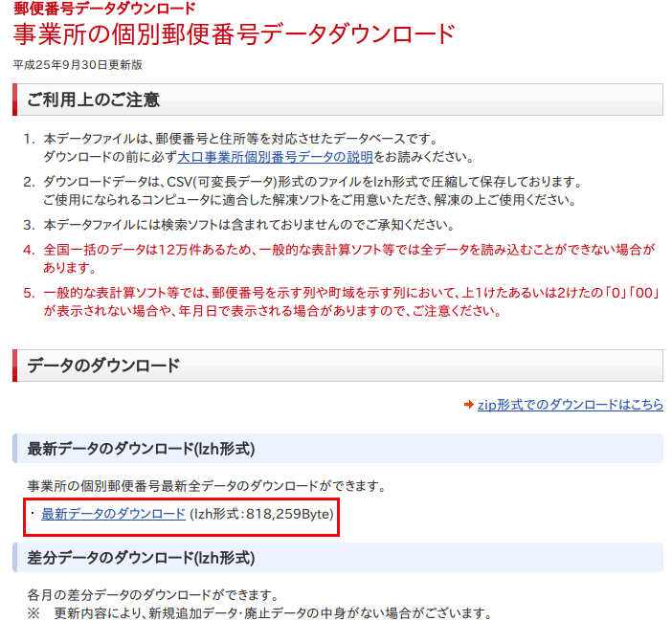Screen dimensions: 672x621
Task: Click the small 郵便番号データダウンロード heading at top
Action: 104,9
